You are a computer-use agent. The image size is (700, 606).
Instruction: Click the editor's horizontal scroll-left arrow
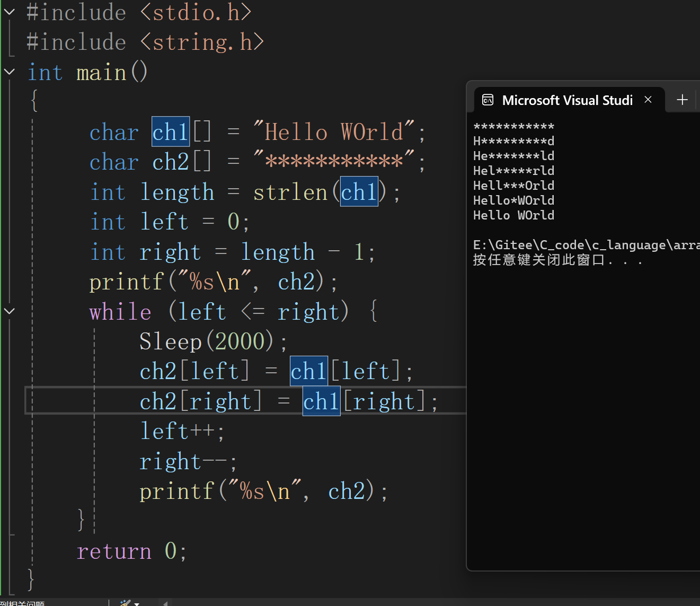point(165,603)
